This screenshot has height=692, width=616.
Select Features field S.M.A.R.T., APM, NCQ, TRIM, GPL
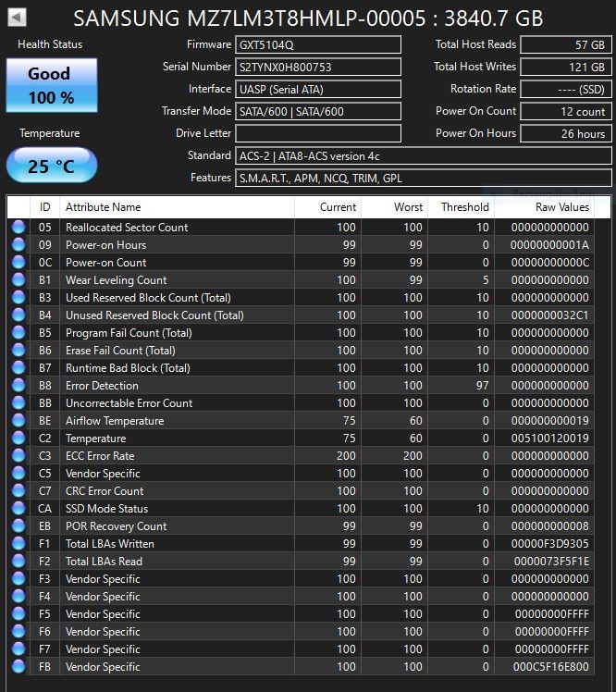[x=424, y=178]
